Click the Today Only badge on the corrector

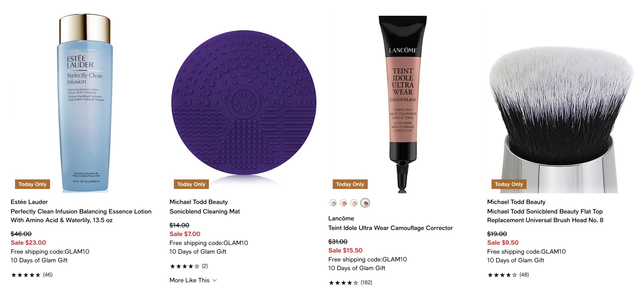click(350, 184)
